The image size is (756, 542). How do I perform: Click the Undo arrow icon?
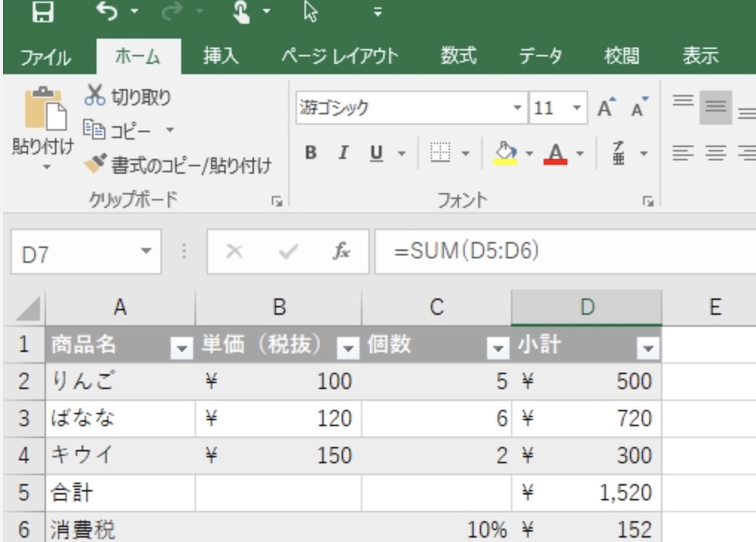pyautogui.click(x=107, y=13)
